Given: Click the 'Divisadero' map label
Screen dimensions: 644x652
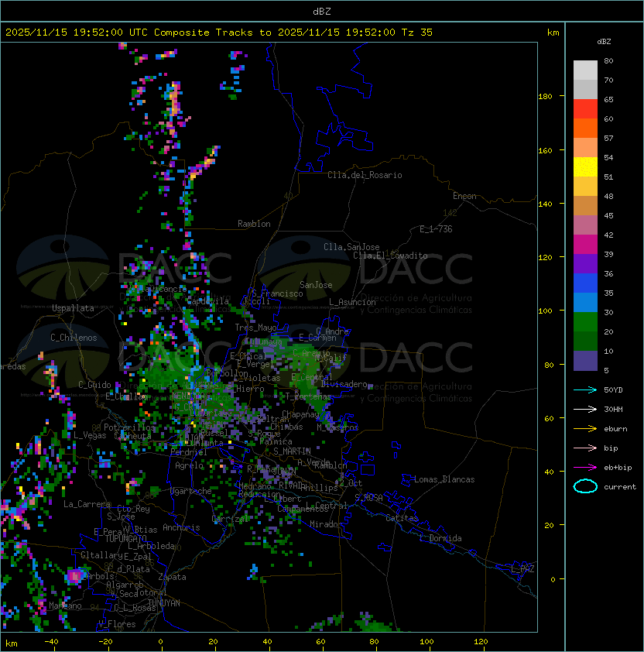Looking at the screenshot, I should click(x=344, y=384).
